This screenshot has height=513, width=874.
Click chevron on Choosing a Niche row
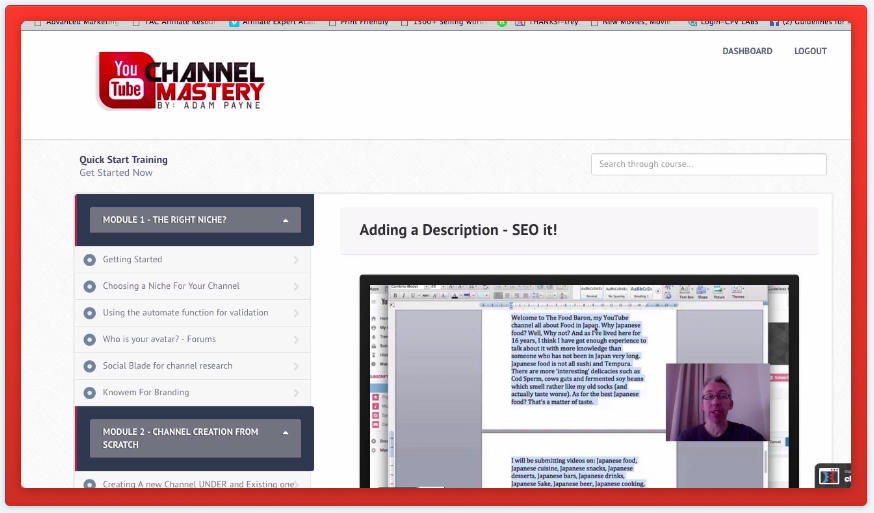(296, 287)
